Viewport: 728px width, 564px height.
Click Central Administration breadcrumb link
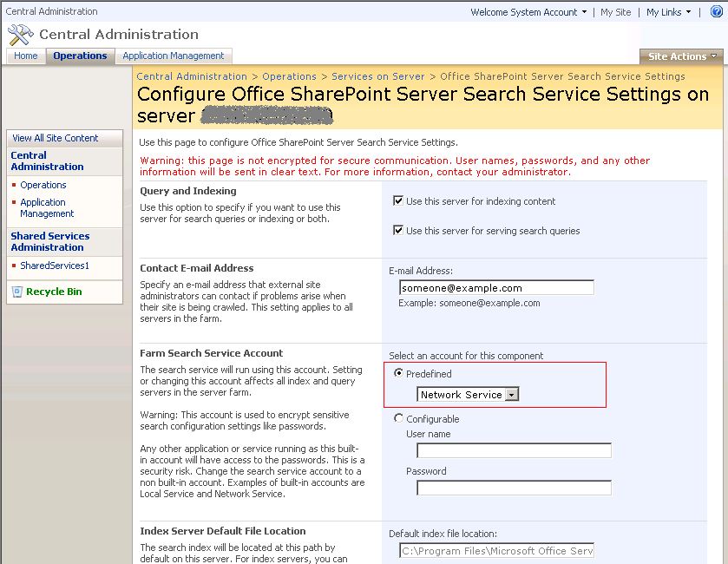coord(192,76)
